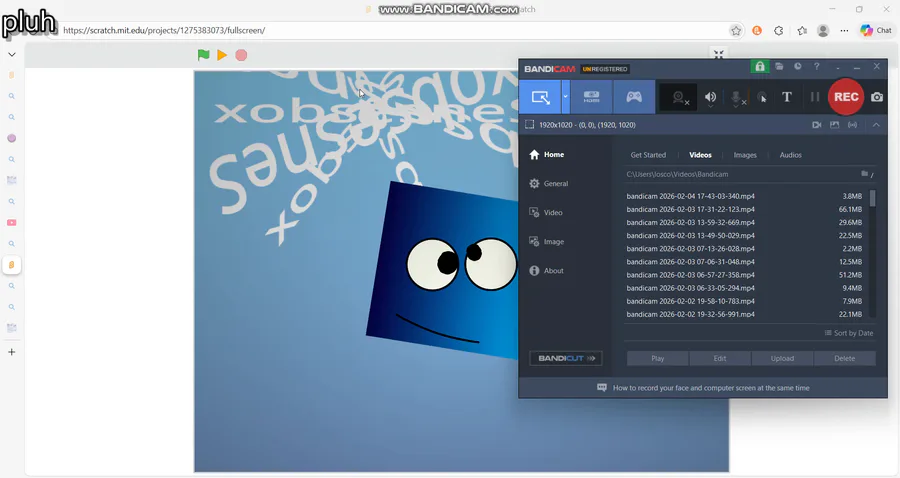Screen dimensions: 900x478
Task: Open General settings in Bandicam sidebar
Action: [549, 184]
